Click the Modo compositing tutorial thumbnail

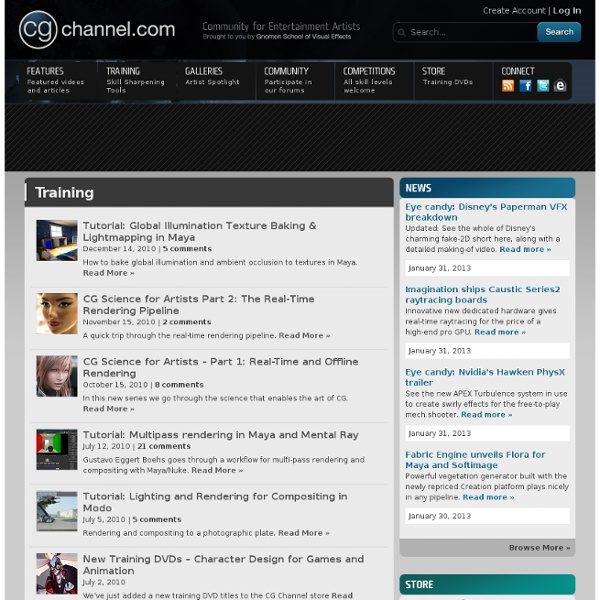(57, 511)
